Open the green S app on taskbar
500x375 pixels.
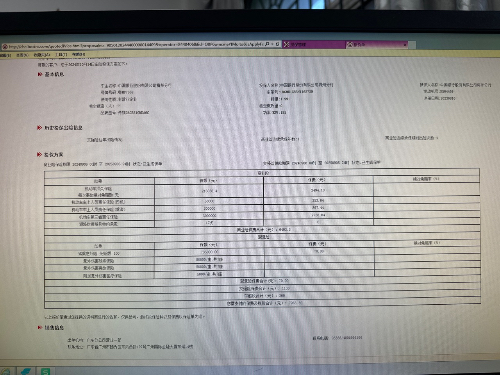(45, 371)
